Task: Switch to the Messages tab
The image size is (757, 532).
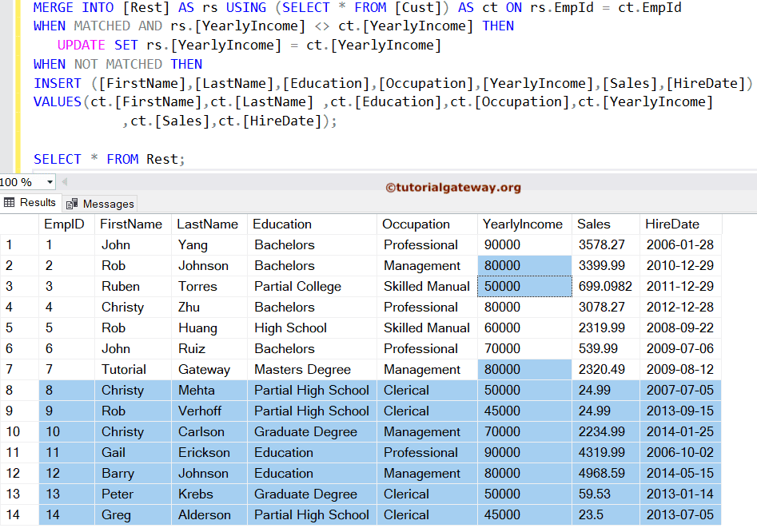Action: (x=98, y=203)
